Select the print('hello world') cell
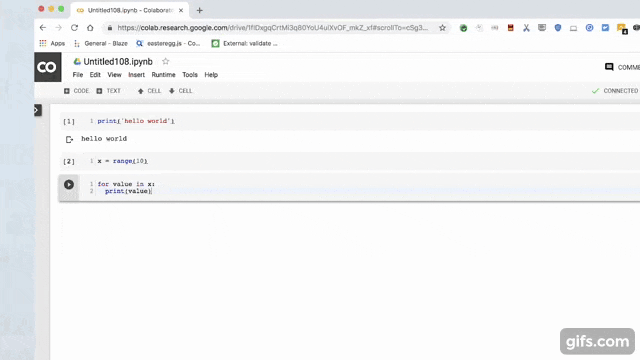Viewport: 640px width, 360px height. click(x=351, y=121)
